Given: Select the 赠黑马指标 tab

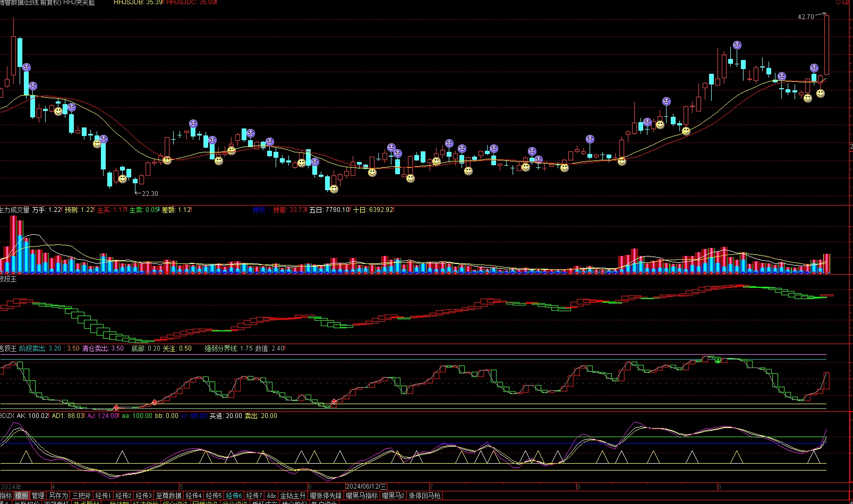Looking at the screenshot, I should click(x=362, y=496).
